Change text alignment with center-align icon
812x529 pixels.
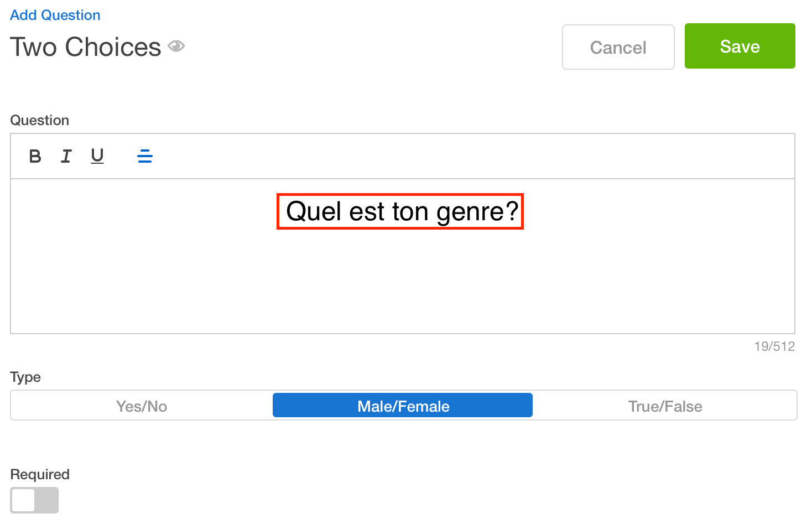[145, 157]
